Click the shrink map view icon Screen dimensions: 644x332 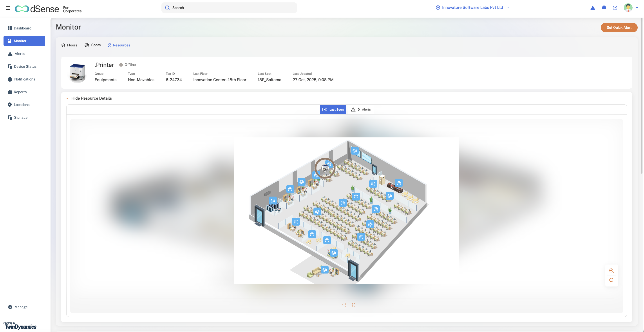pos(344,305)
